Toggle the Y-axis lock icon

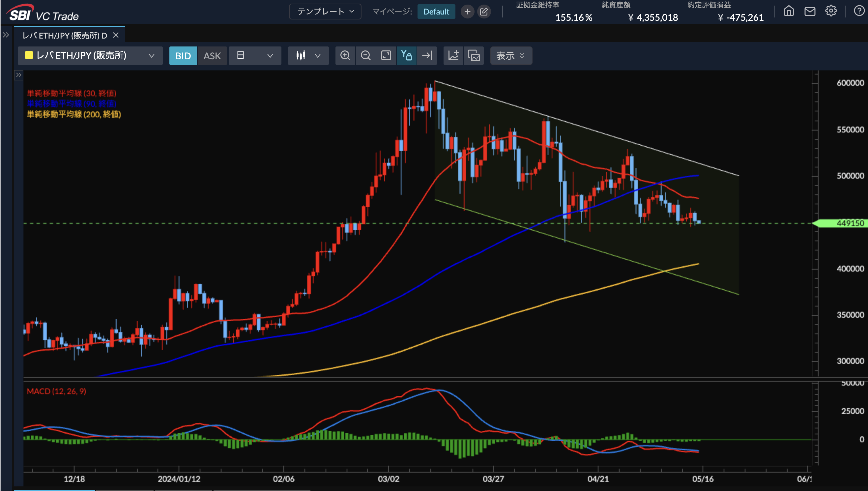tap(406, 55)
